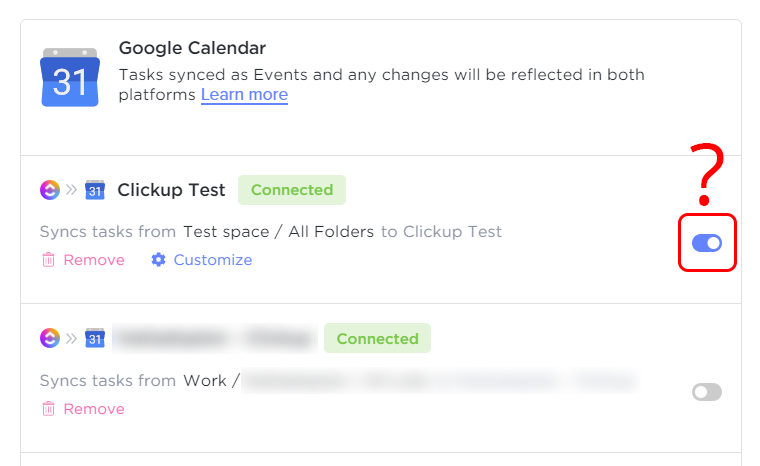The image size is (760, 466).
Task: Select the Clickup Test sync title
Action: (x=171, y=190)
